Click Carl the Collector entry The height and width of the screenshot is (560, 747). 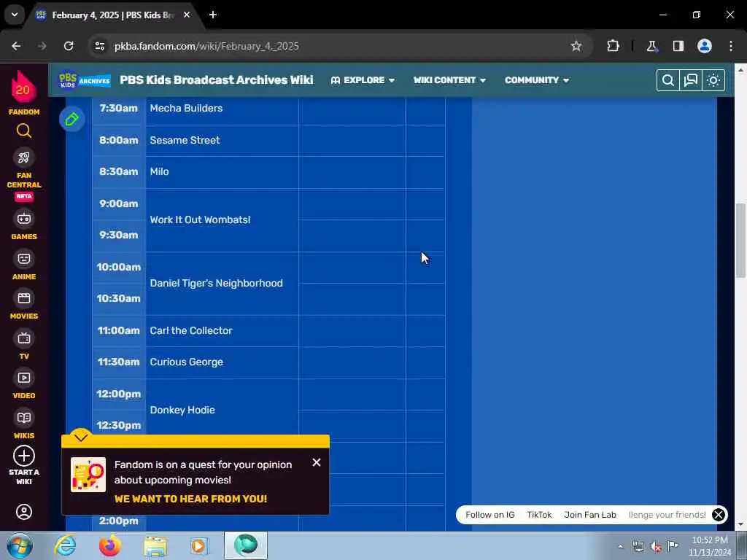[x=191, y=330]
